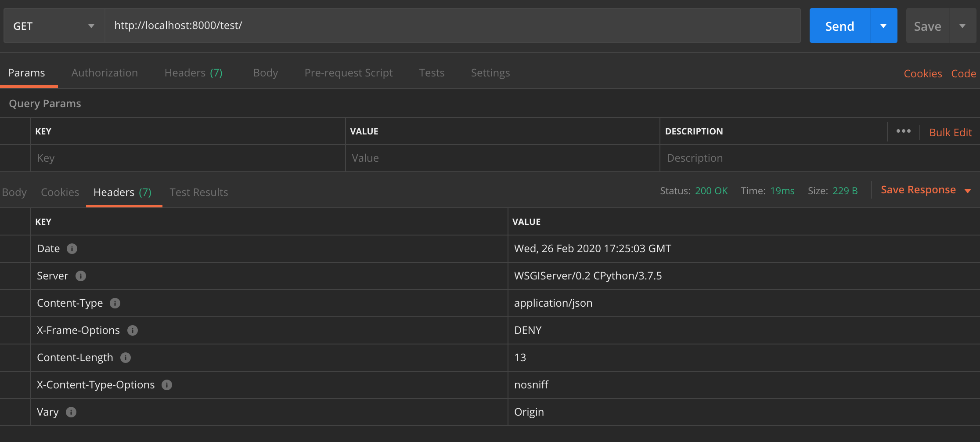Click info icon beside Server header
The image size is (980, 442).
pos(80,276)
